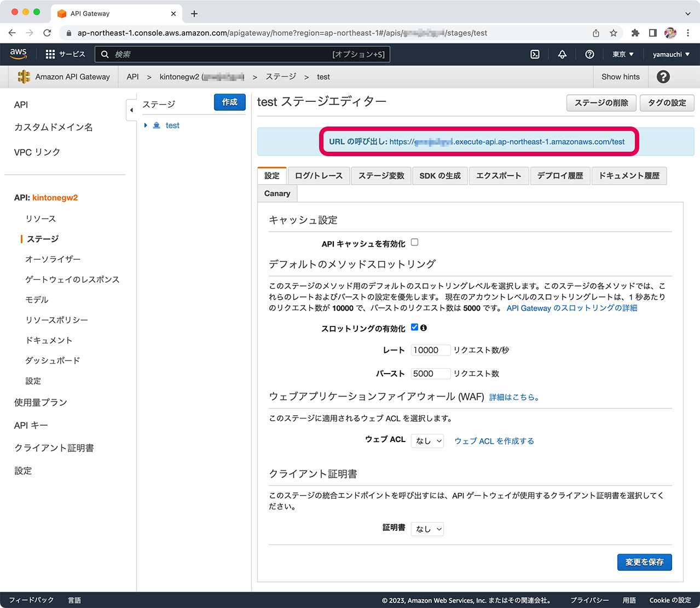Switch to the Canary tab
This screenshot has height=608, width=700.
point(277,193)
